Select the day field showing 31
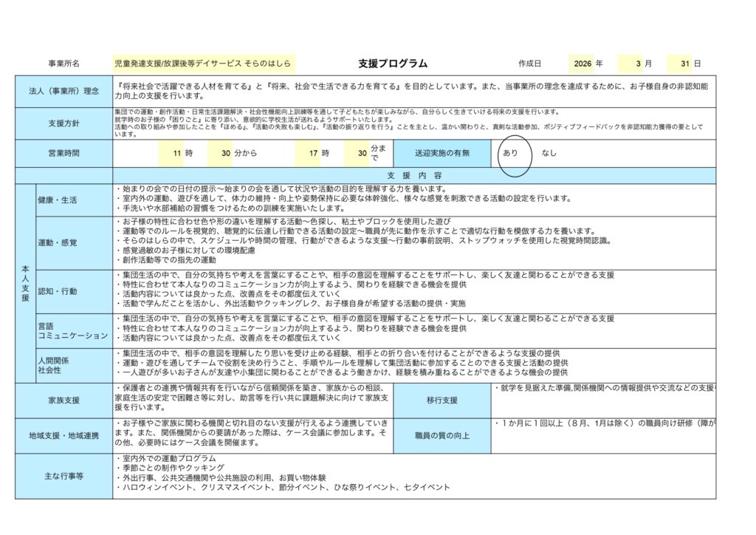The width and height of the screenshot is (756, 535). pyautogui.click(x=678, y=64)
